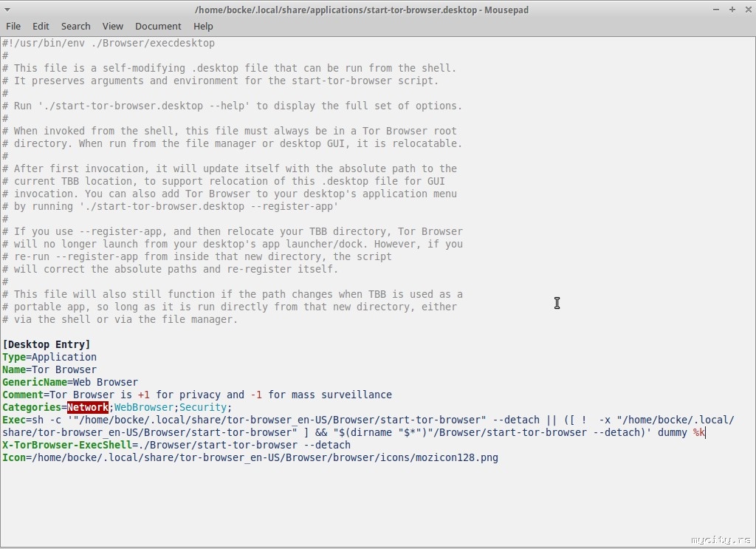Click the Comment key name

click(23, 395)
